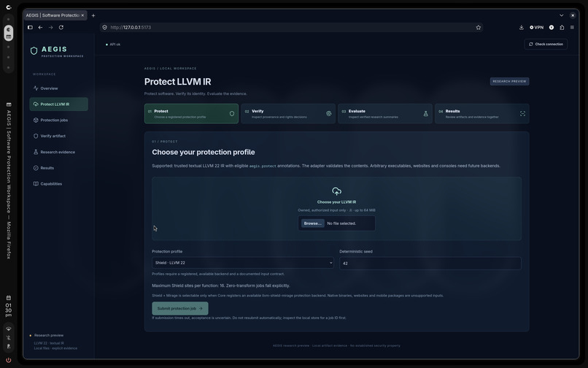Viewport: 588px width, 368px height.
Task: Click flask icon in Evaluate step
Action: point(425,113)
